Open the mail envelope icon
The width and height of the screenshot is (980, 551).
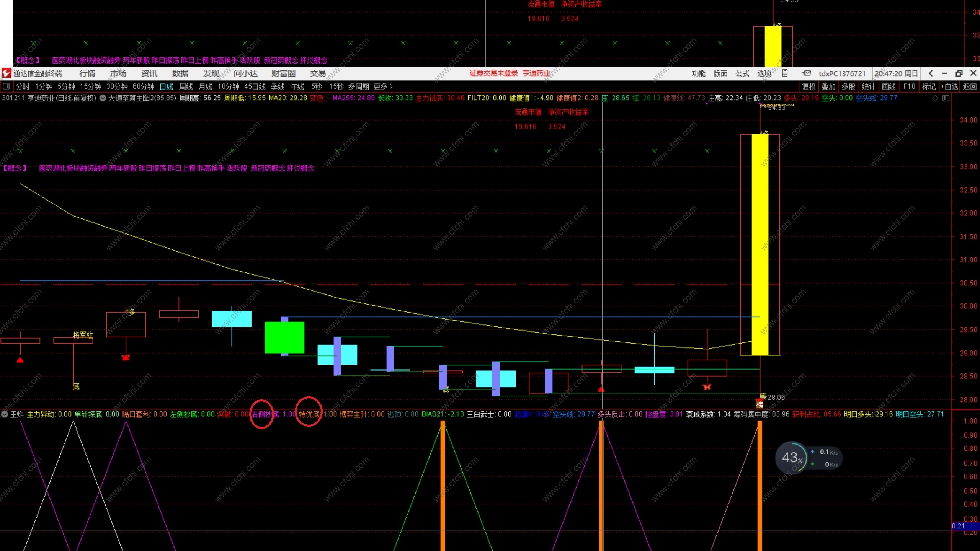(x=807, y=73)
